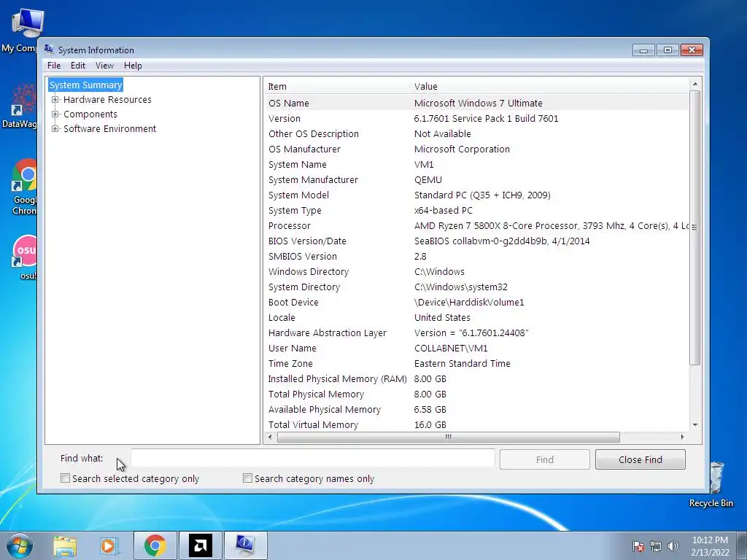
Task: Open the AMD software taskbar icon
Action: [x=200, y=545]
